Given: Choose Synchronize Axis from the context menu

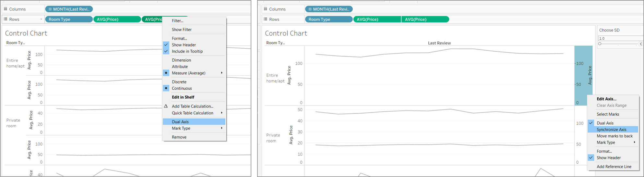Looking at the screenshot, I should point(611,130).
